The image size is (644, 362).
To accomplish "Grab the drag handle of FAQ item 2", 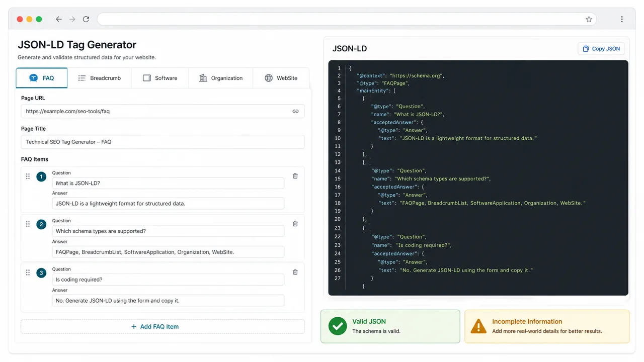I will [28, 224].
